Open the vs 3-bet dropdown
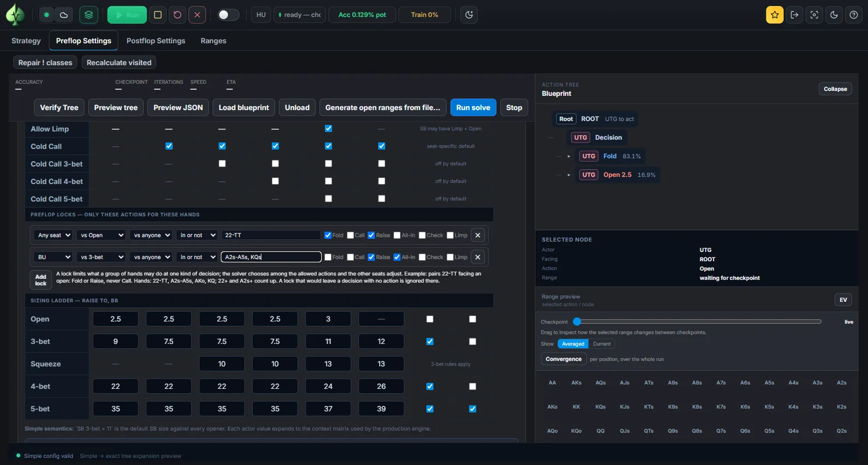Screen dimensions: 868x465 [101, 257]
